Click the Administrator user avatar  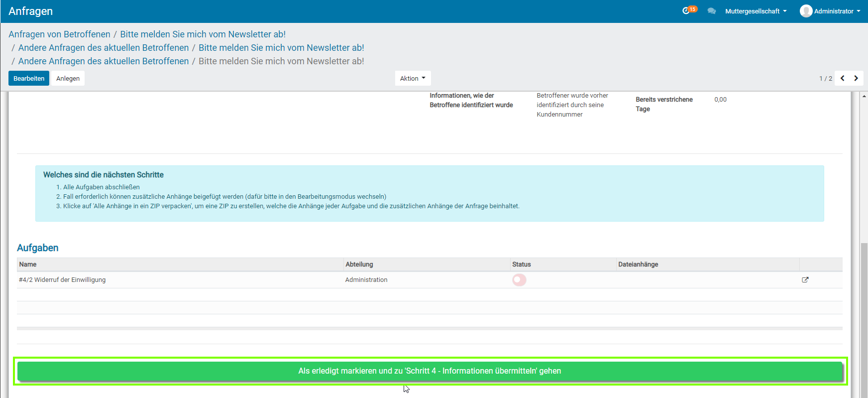point(806,11)
